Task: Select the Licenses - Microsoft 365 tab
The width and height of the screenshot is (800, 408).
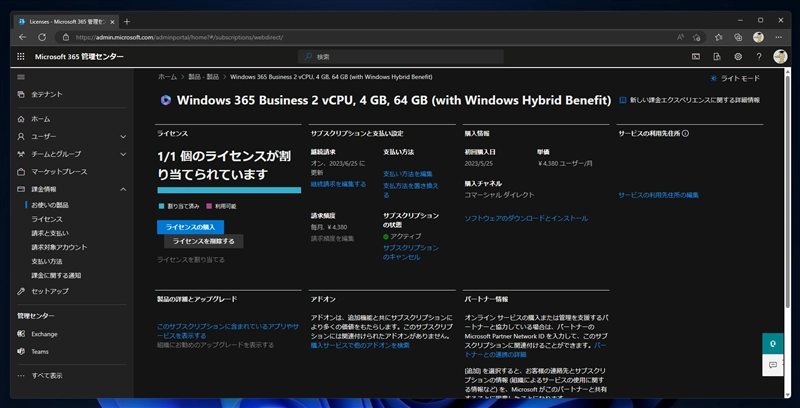Action: point(65,21)
